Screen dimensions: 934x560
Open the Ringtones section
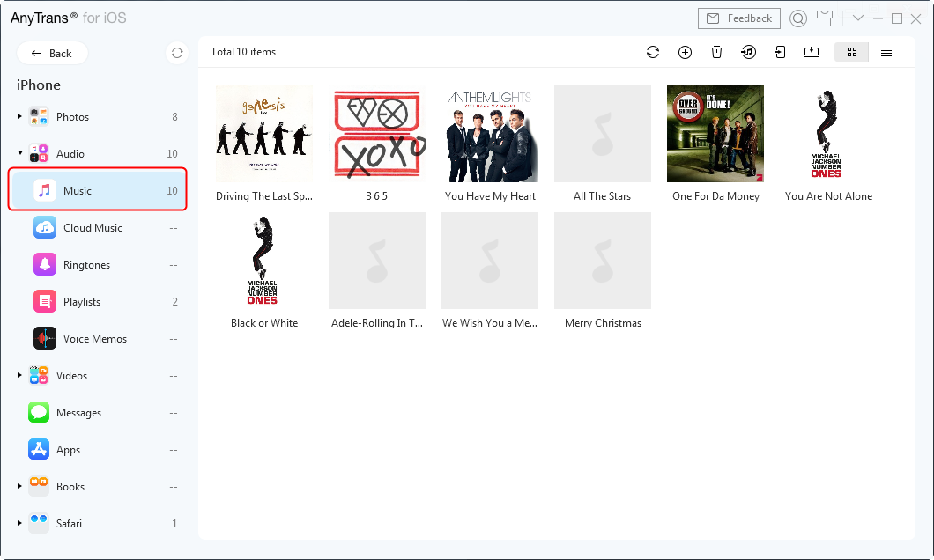point(85,264)
